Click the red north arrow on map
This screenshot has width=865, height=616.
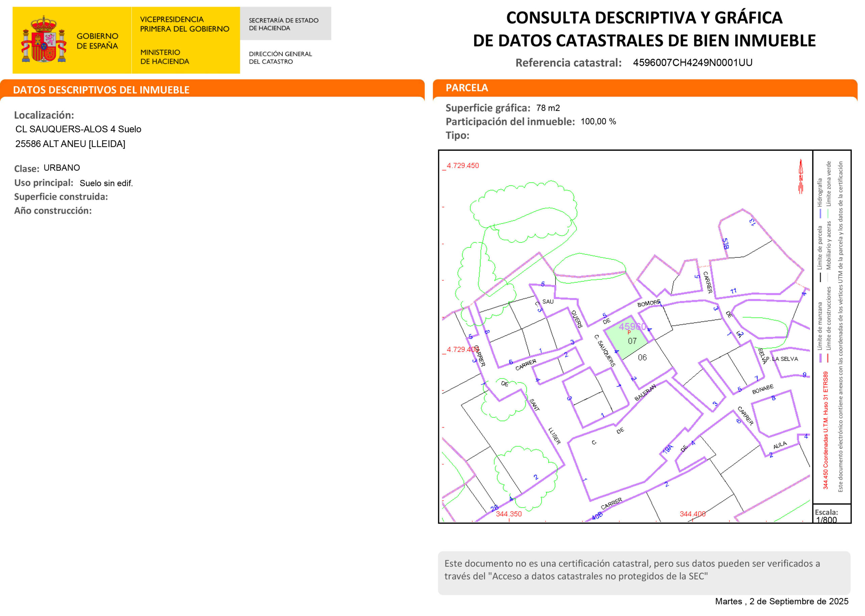pos(800,177)
